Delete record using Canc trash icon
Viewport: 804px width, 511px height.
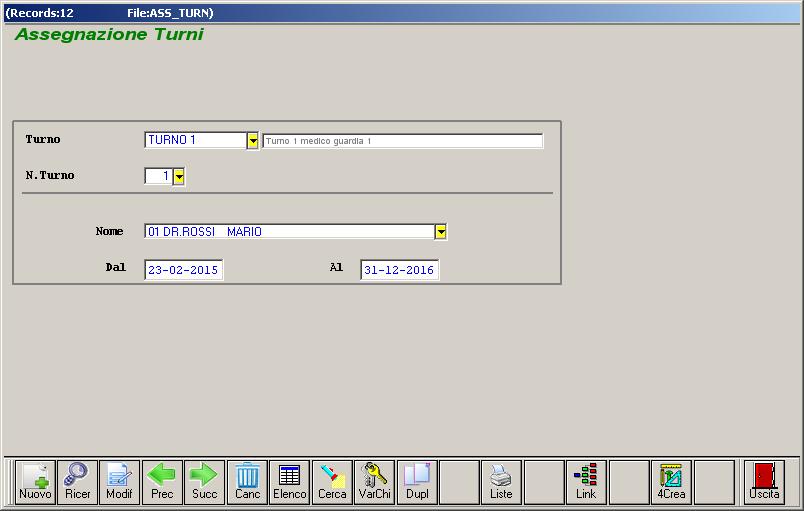(x=247, y=482)
